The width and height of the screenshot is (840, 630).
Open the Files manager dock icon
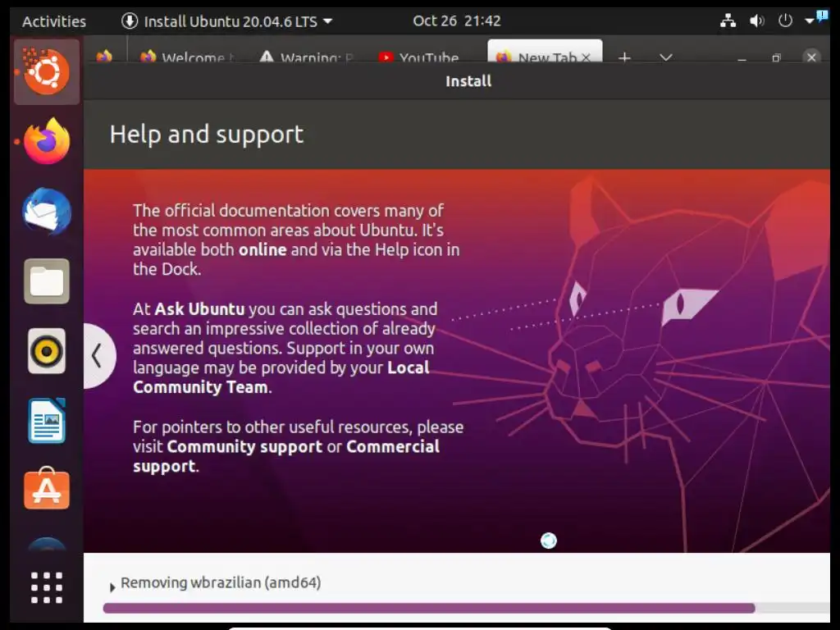click(x=47, y=281)
